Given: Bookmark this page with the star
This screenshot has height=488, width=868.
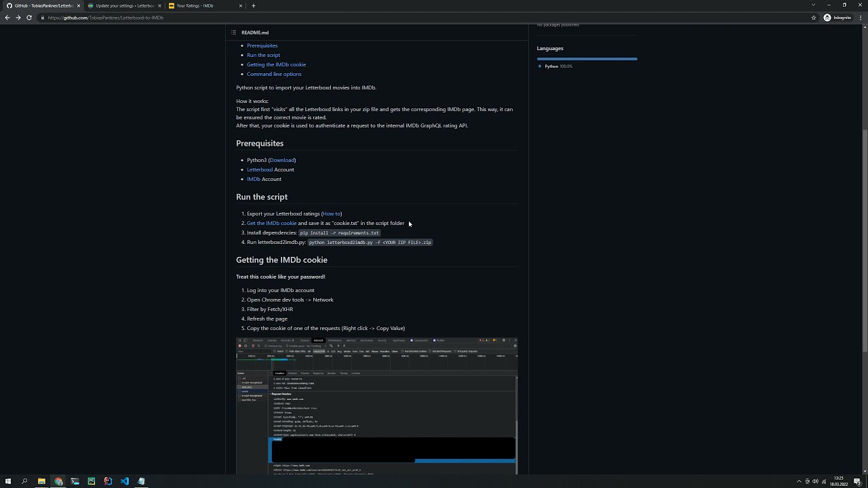Looking at the screenshot, I should tap(814, 18).
